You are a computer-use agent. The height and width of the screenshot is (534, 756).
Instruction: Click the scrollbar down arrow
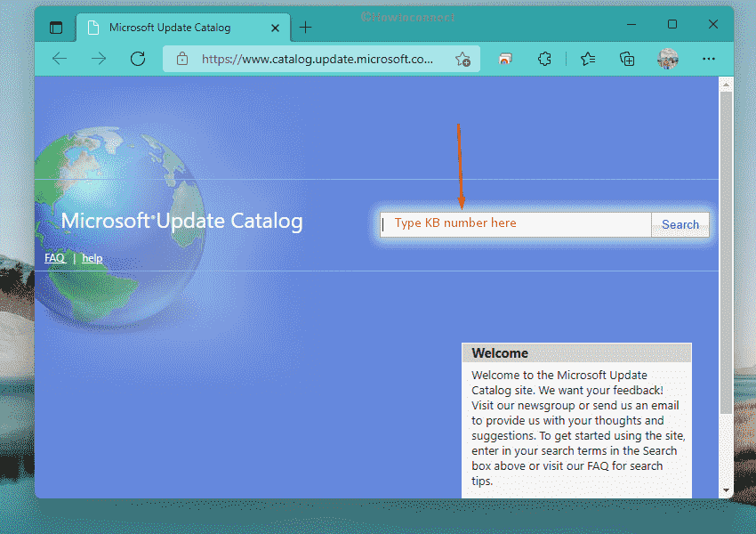tap(726, 490)
